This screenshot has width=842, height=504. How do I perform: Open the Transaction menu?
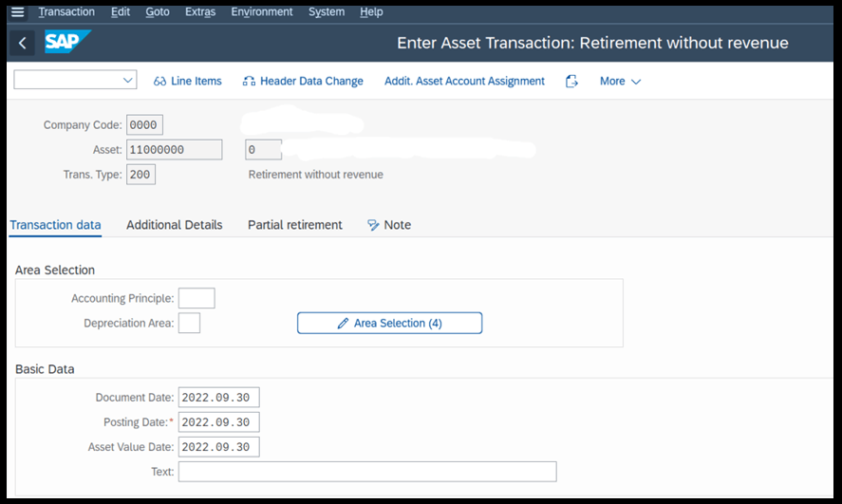coord(66,11)
